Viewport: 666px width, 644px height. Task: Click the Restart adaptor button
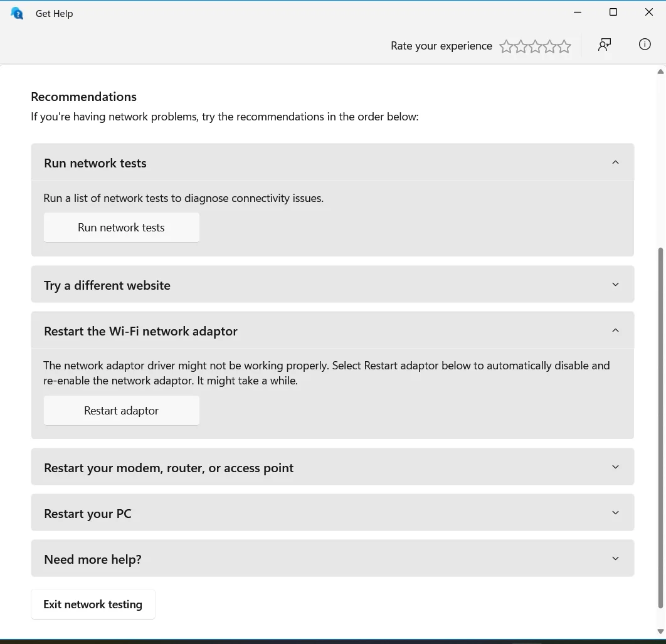click(122, 410)
